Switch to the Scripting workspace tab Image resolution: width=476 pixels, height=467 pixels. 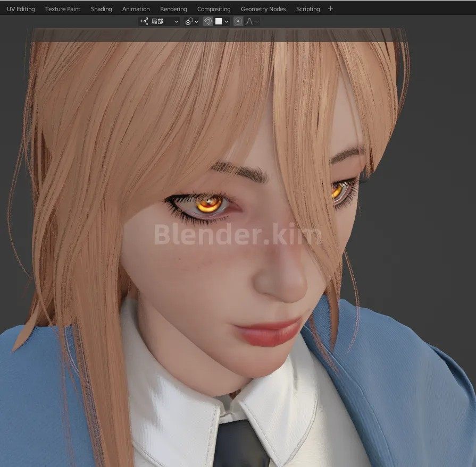[x=308, y=9]
